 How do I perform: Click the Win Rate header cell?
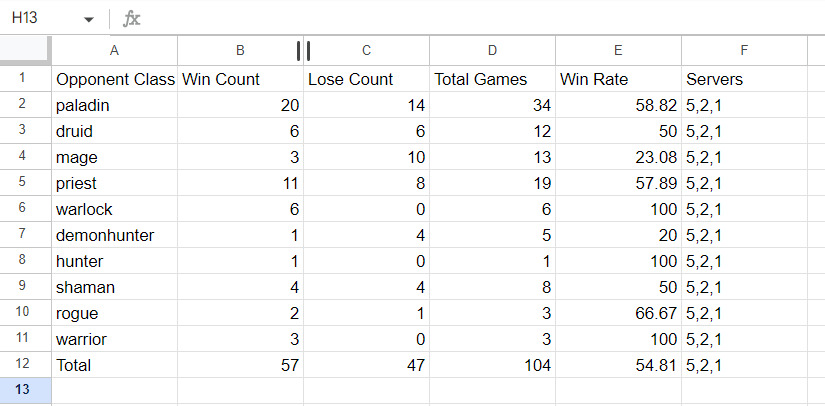[618, 79]
